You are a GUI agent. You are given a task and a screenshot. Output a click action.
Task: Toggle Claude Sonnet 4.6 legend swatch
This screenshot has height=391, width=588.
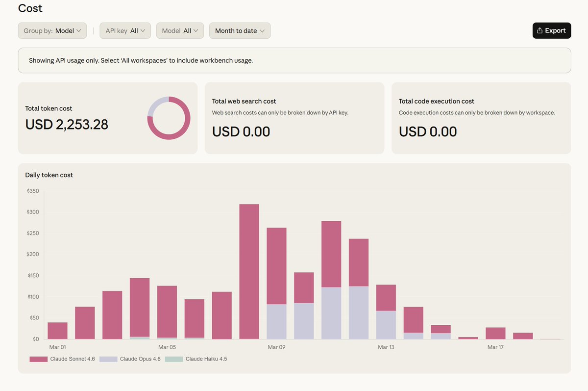38,359
